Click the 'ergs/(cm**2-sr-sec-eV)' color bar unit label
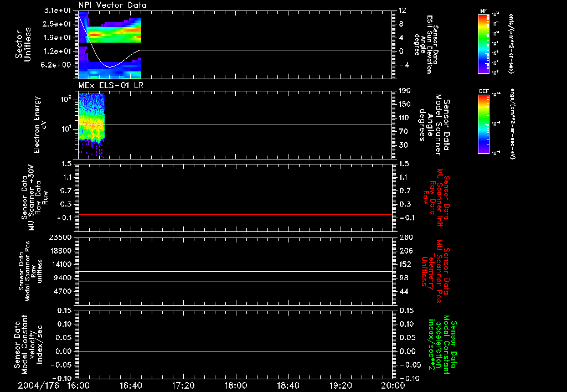567x392 pixels. pyautogui.click(x=512, y=124)
